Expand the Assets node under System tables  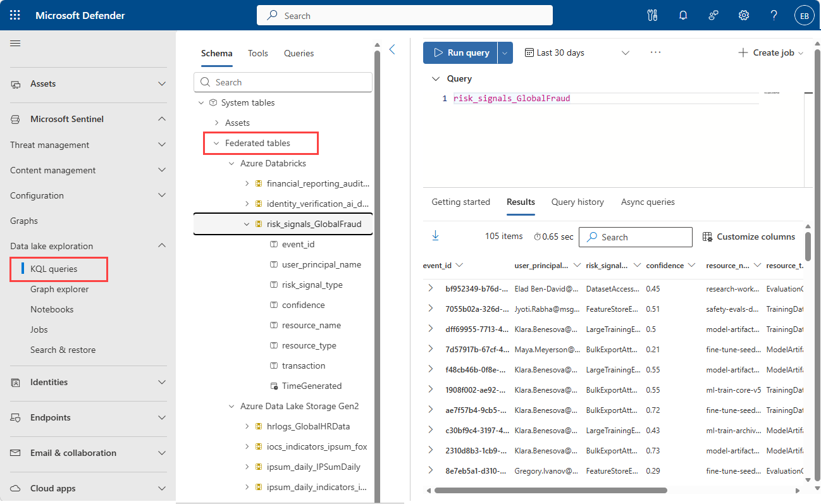(x=216, y=123)
